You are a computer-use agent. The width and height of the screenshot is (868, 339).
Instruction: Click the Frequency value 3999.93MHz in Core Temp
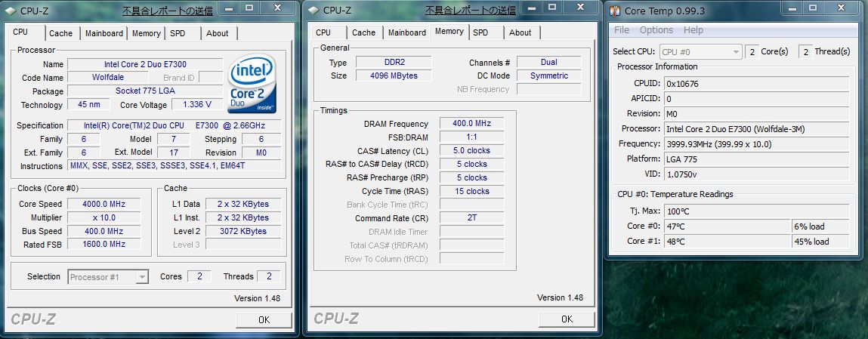tap(756, 144)
